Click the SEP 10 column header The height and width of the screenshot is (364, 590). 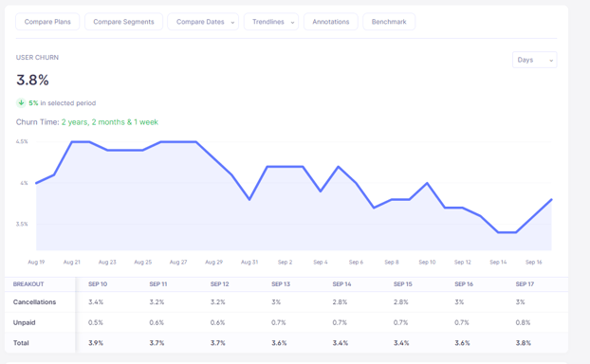click(98, 284)
